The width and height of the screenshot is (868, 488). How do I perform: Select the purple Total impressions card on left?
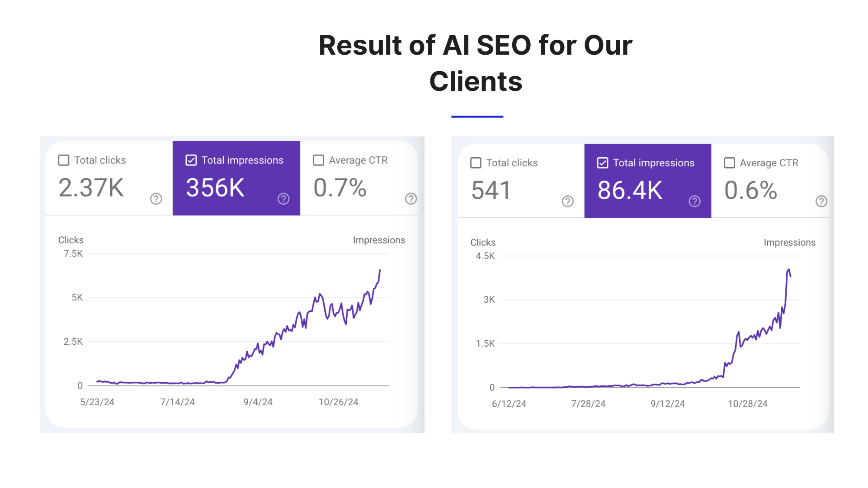tap(236, 178)
